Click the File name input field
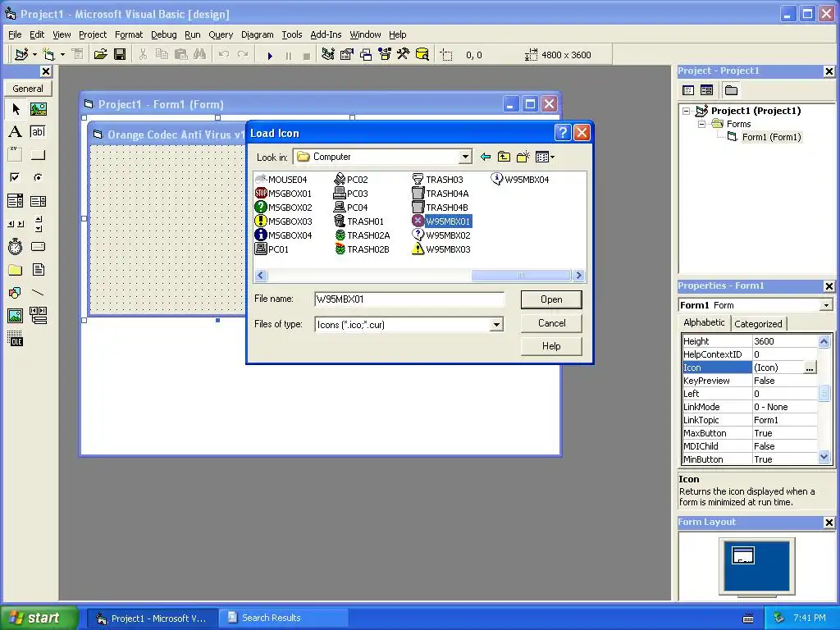The height and width of the screenshot is (630, 840). pyautogui.click(x=409, y=299)
